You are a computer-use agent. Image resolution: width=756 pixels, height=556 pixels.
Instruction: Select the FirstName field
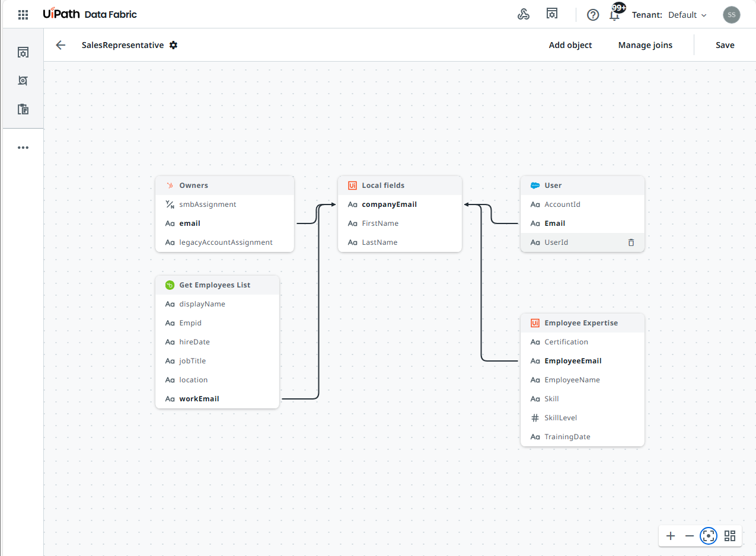tap(400, 223)
